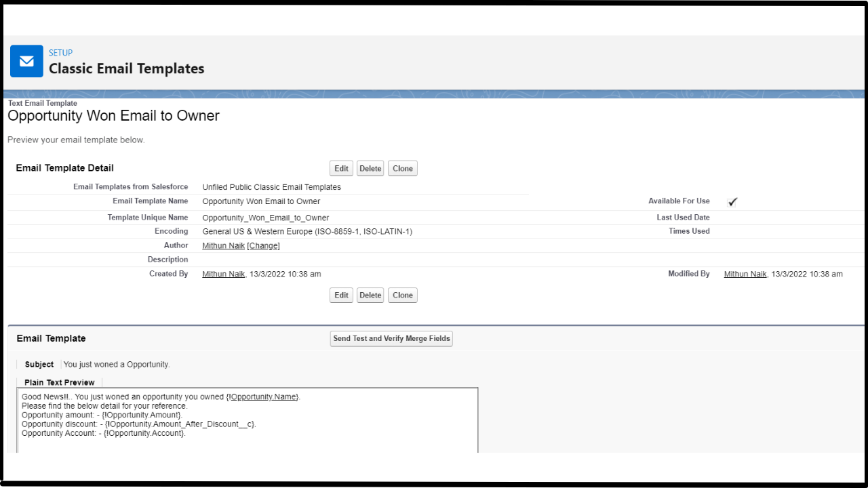Open the SETUP breadcrumb link
Image resolution: width=868 pixels, height=488 pixels.
tap(60, 53)
